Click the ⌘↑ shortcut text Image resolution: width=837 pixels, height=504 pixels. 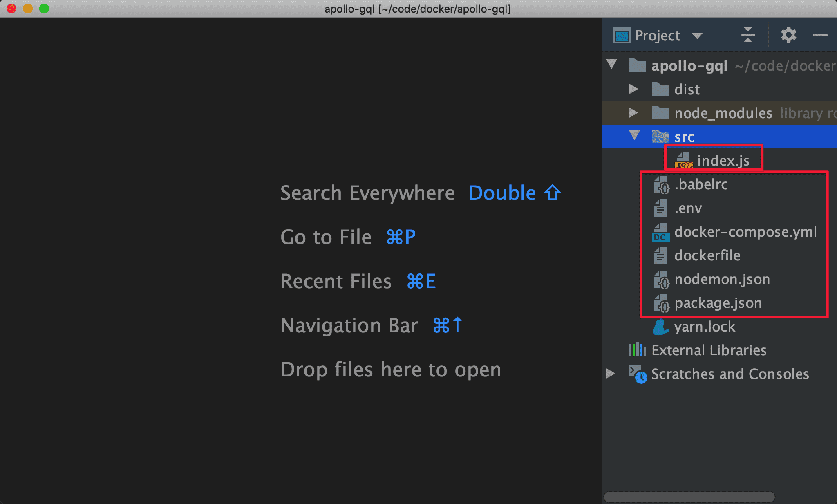[x=448, y=325]
